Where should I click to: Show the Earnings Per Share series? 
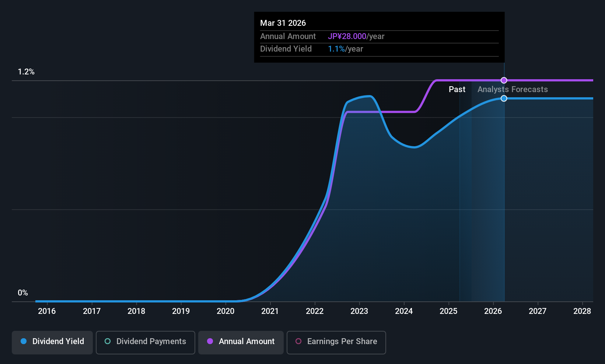pyautogui.click(x=336, y=342)
